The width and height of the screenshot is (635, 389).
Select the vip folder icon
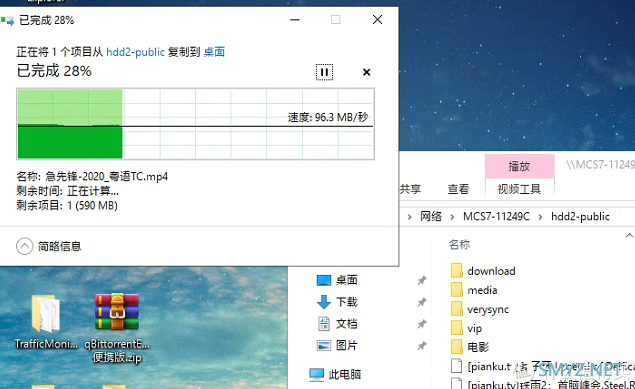coord(457,328)
